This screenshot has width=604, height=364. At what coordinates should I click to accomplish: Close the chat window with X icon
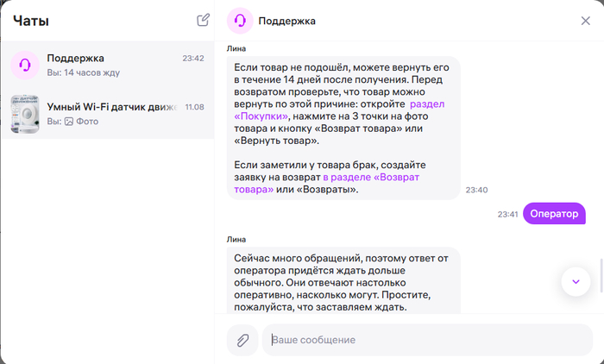pos(585,21)
